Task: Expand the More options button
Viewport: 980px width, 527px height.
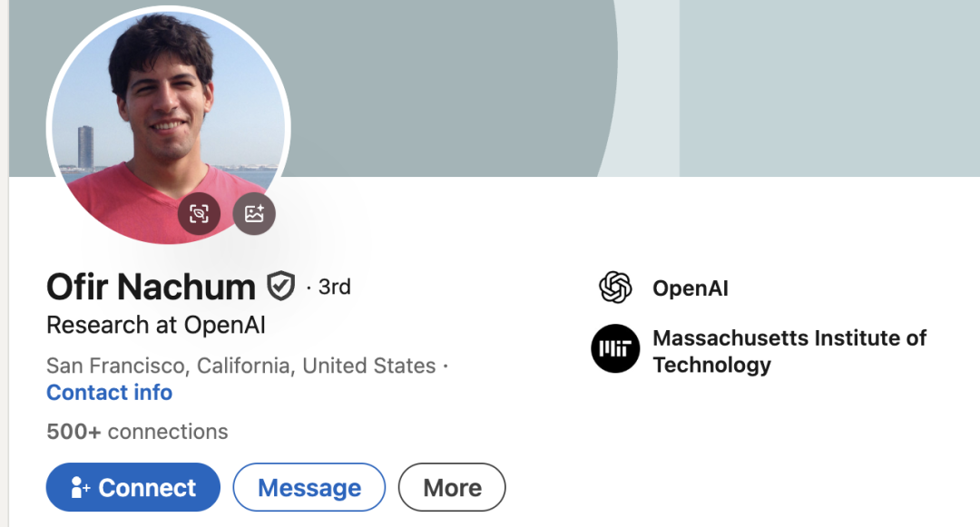Action: pos(452,488)
